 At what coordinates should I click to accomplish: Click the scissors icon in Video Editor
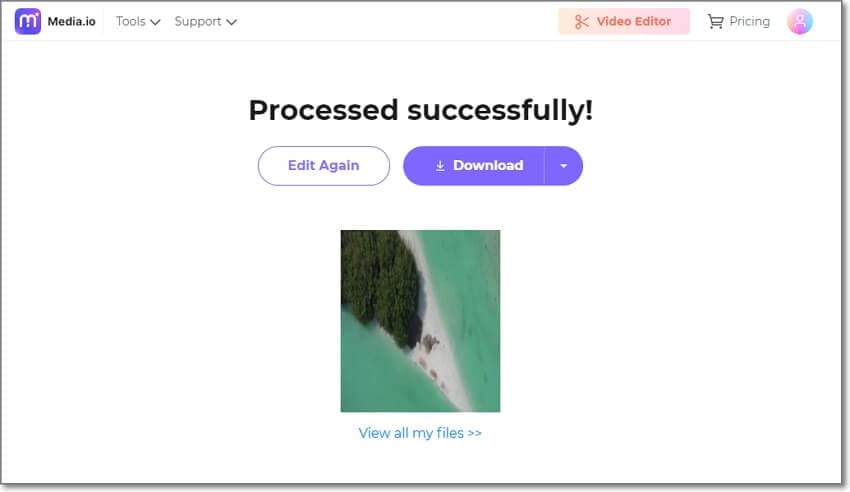(x=582, y=22)
